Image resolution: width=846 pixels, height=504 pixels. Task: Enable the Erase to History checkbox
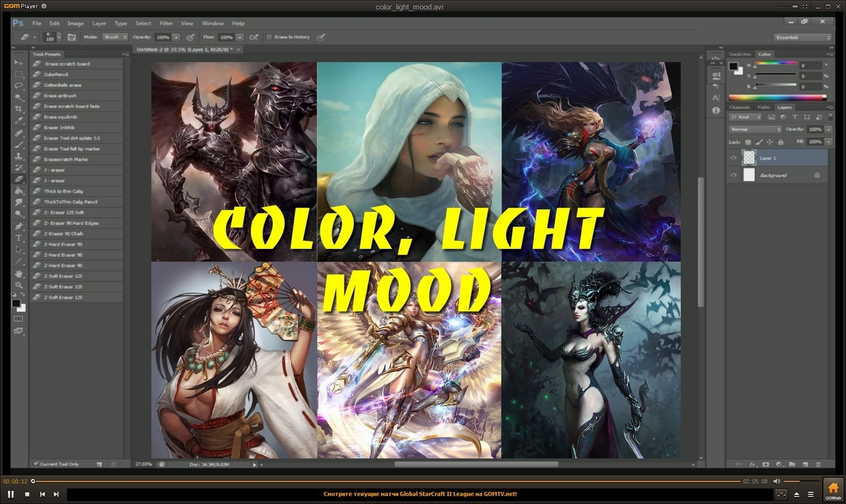(269, 38)
